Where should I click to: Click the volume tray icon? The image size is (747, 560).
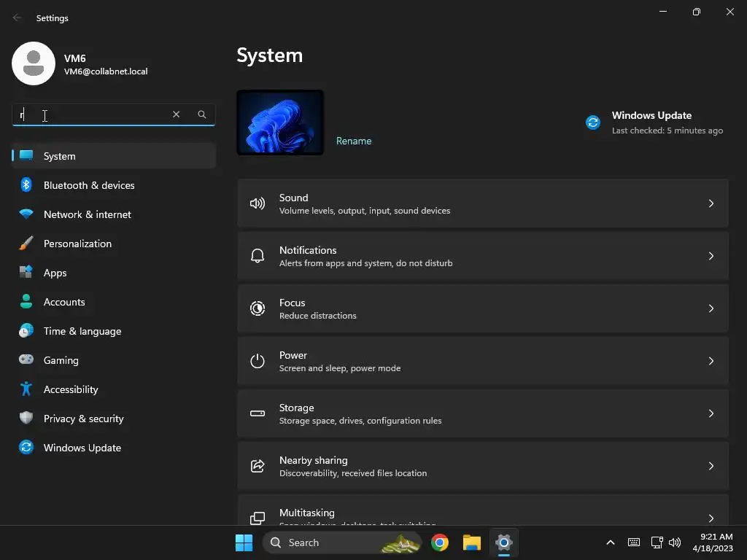tap(675, 542)
